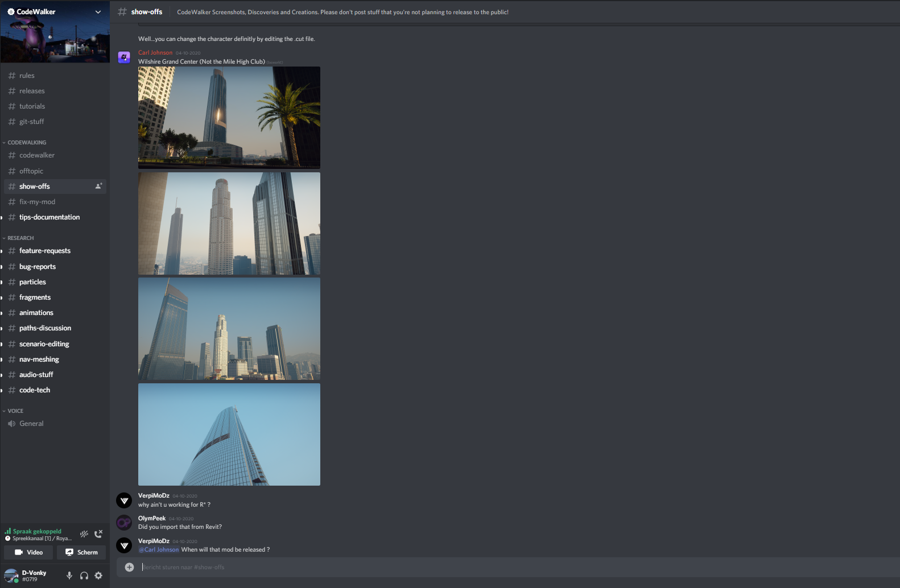The width and height of the screenshot is (900, 588).
Task: Share screen with Scherm button
Action: coord(81,552)
